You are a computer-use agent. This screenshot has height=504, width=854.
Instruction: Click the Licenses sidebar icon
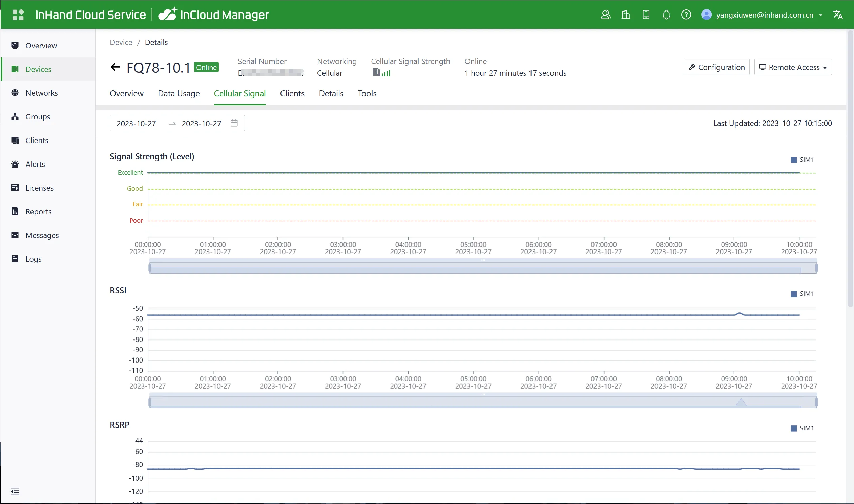[15, 188]
